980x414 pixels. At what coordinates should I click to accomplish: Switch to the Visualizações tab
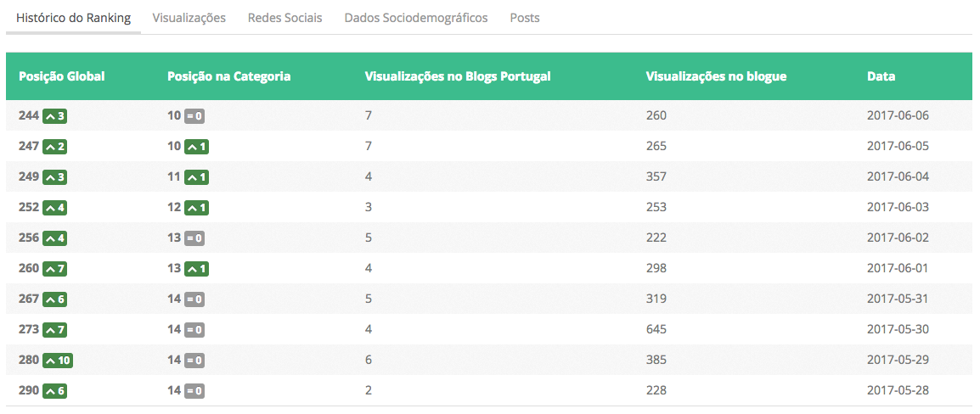tap(189, 18)
